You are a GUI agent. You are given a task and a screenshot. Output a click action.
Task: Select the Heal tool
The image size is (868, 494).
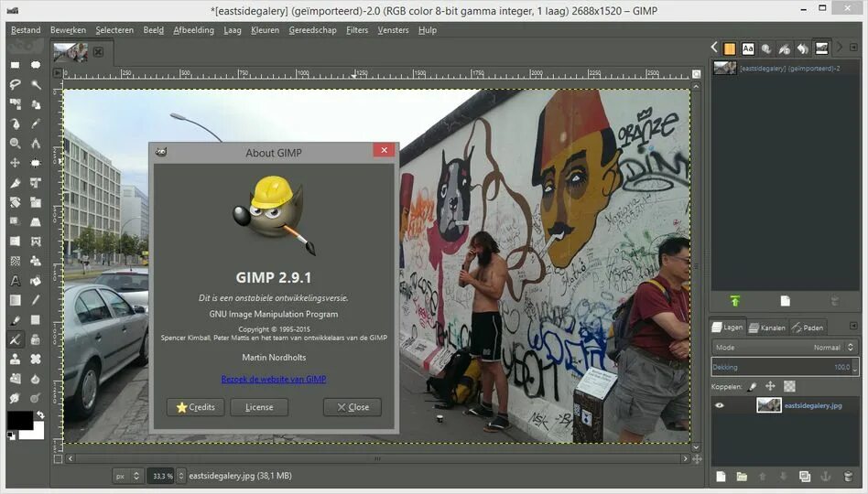(x=36, y=359)
